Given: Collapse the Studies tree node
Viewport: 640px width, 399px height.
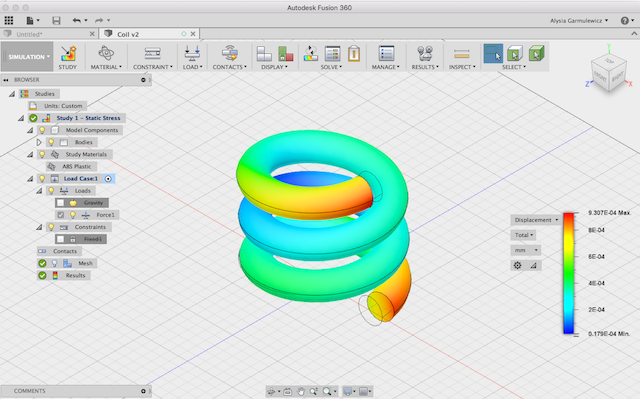Looking at the screenshot, I should coord(12,94).
